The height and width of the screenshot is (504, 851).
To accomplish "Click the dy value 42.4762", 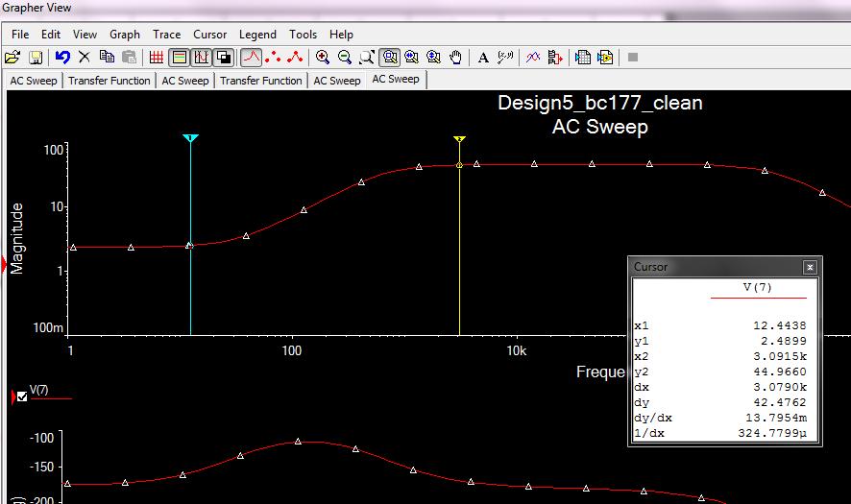I will click(780, 402).
